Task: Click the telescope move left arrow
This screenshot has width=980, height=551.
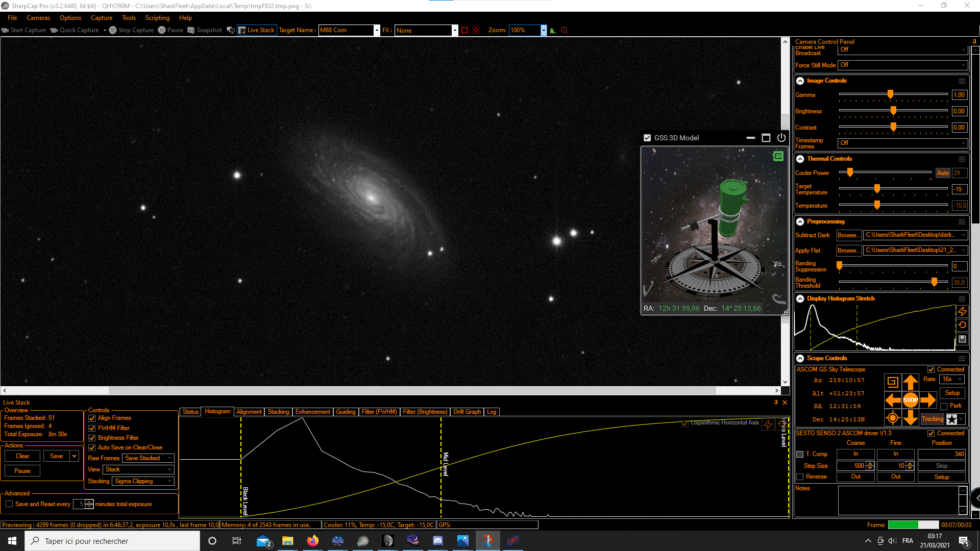Action: tap(893, 400)
